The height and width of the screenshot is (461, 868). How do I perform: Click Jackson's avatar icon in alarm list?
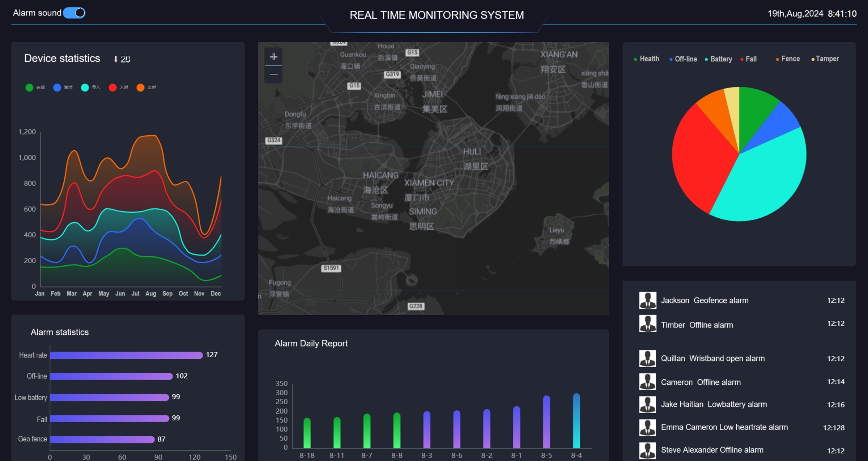[x=647, y=300]
